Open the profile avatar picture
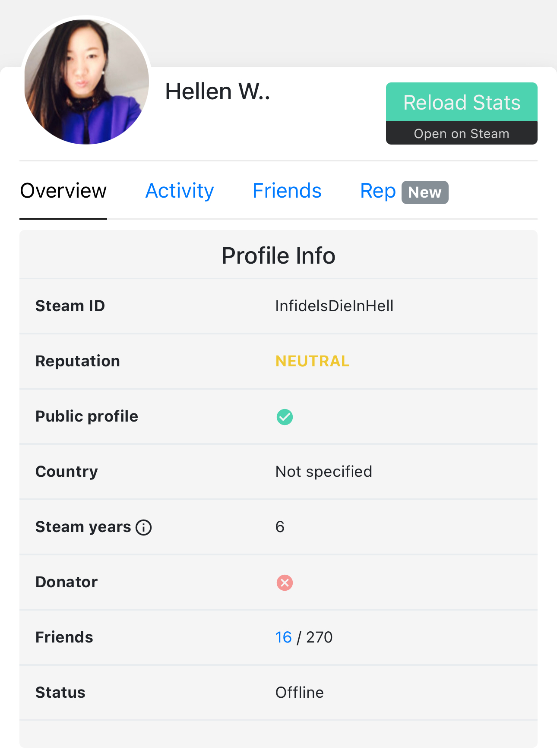557x756 pixels. pyautogui.click(x=86, y=82)
